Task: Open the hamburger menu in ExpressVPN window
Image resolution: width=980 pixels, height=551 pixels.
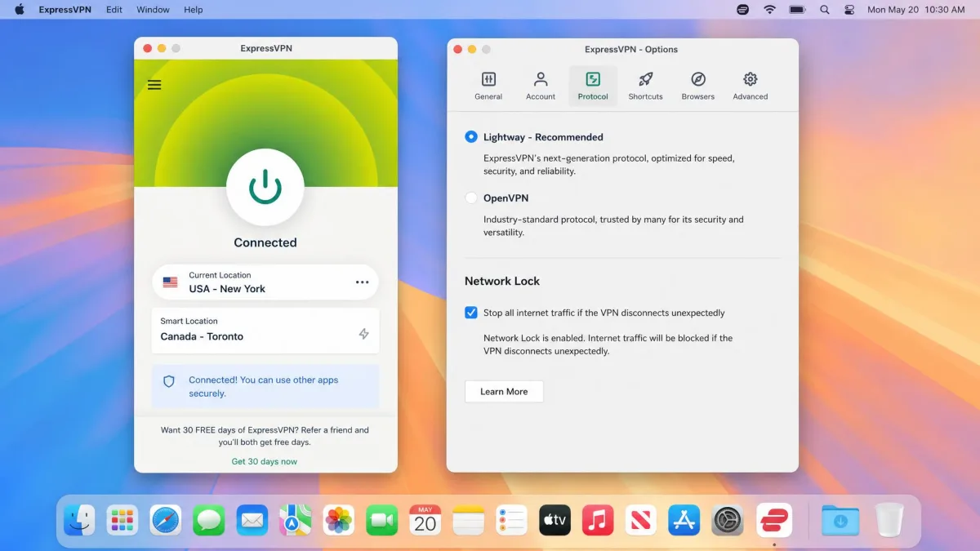Action: pyautogui.click(x=154, y=85)
